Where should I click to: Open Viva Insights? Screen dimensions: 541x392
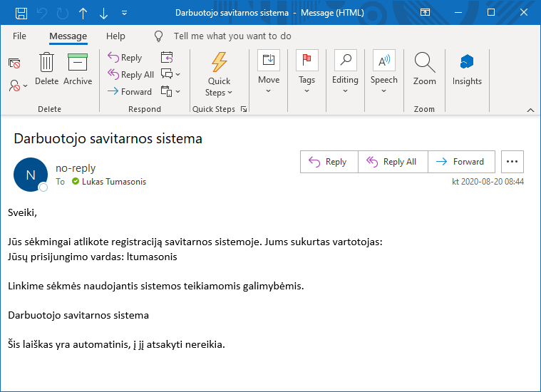tap(467, 70)
